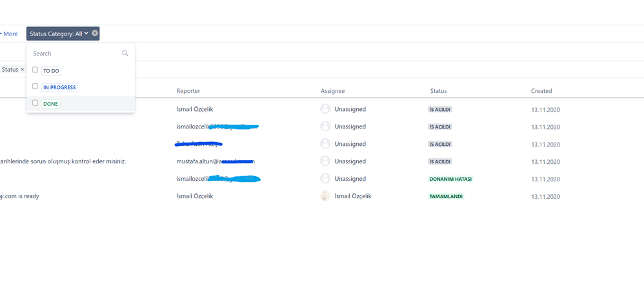Click the search magnifier icon in dropdown
This screenshot has height=295, width=644.
tap(125, 54)
